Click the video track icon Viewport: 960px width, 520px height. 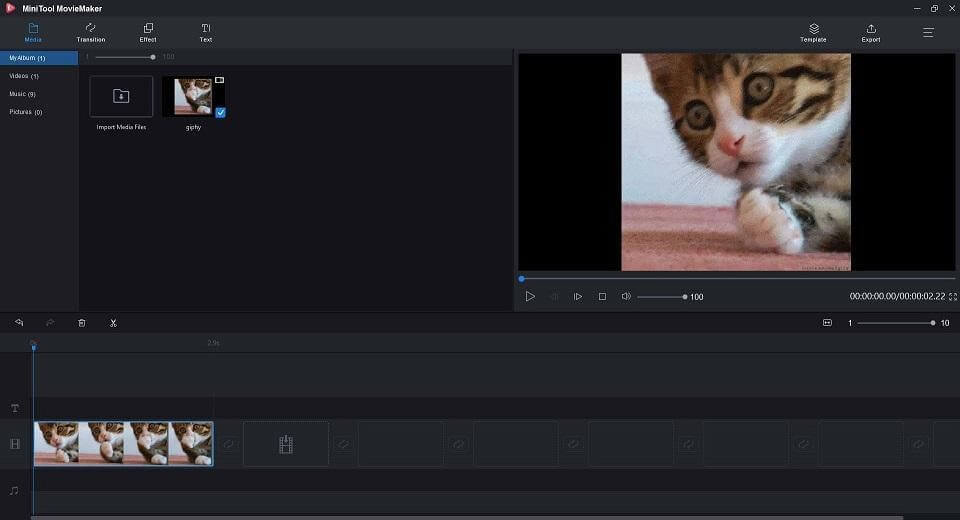(15, 444)
